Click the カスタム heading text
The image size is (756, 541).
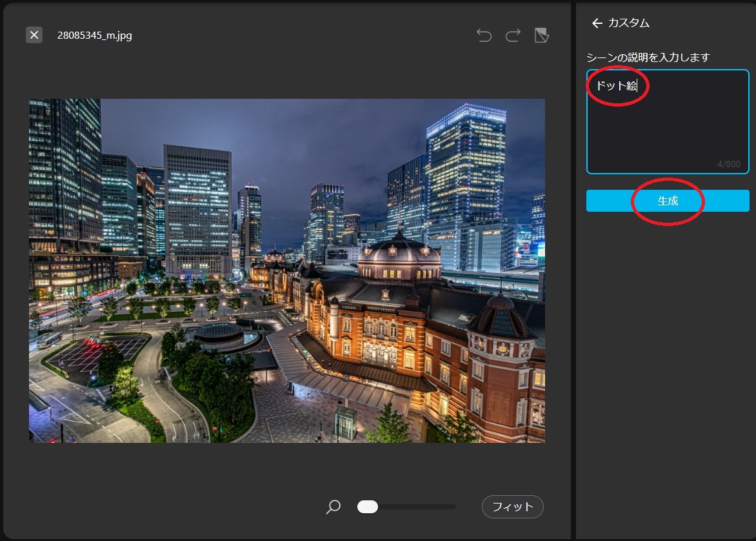pyautogui.click(x=629, y=23)
